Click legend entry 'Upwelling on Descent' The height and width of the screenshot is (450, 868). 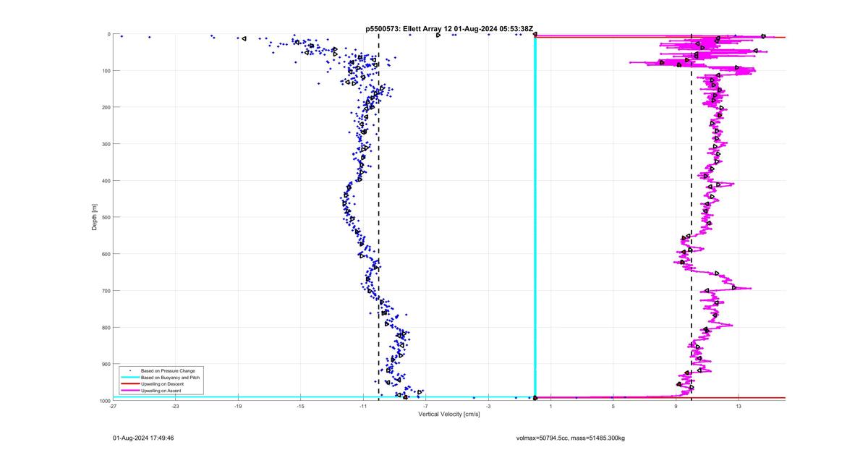coord(162,383)
